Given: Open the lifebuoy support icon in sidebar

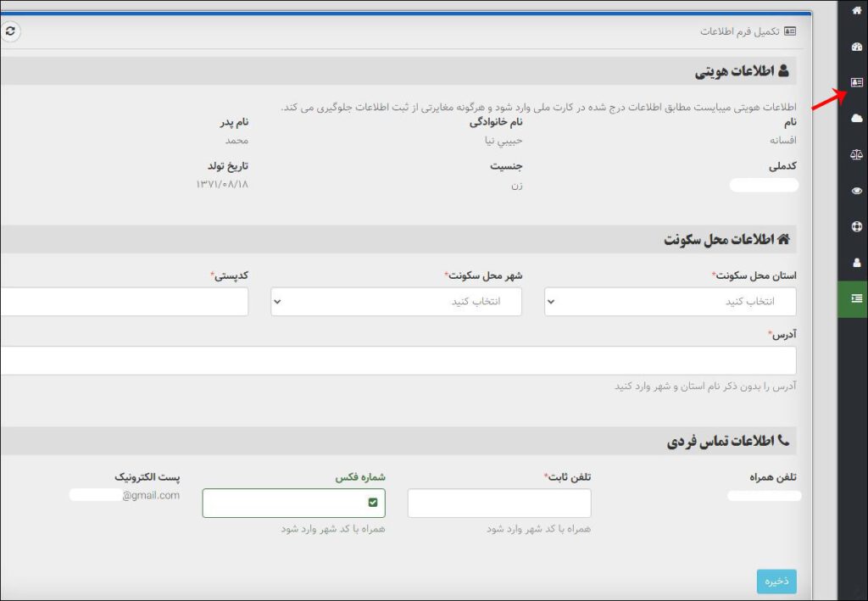Looking at the screenshot, I should point(856,226).
